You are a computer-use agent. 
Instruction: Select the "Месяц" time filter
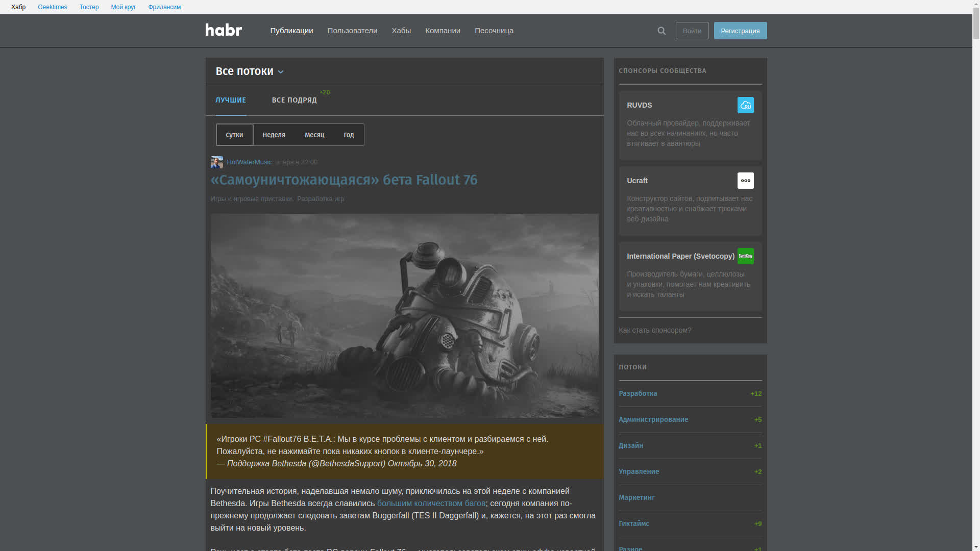coord(314,135)
